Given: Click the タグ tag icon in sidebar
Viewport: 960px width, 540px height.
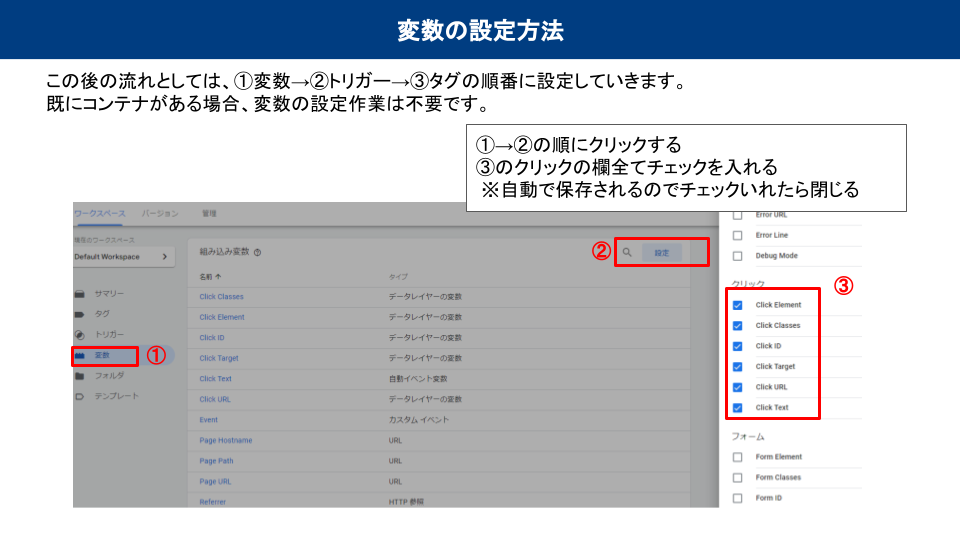Looking at the screenshot, I should point(79,314).
